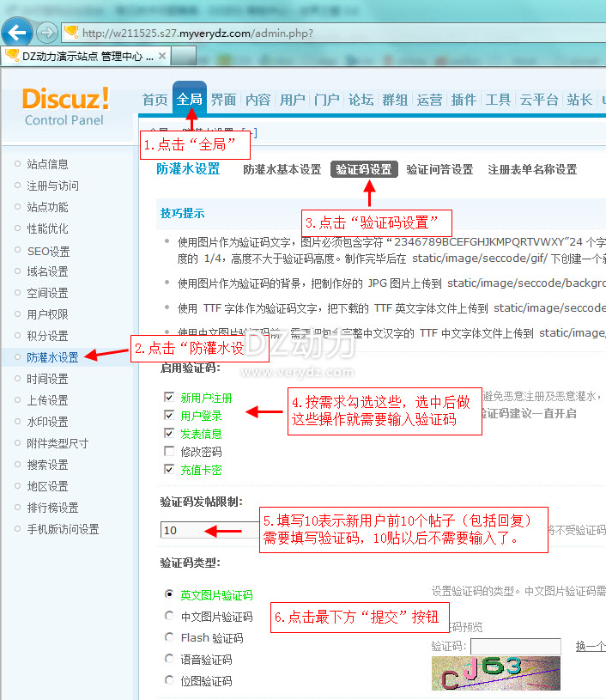The image size is (606, 700).
Task: Click the browser forward arrow button
Action: pos(46,33)
